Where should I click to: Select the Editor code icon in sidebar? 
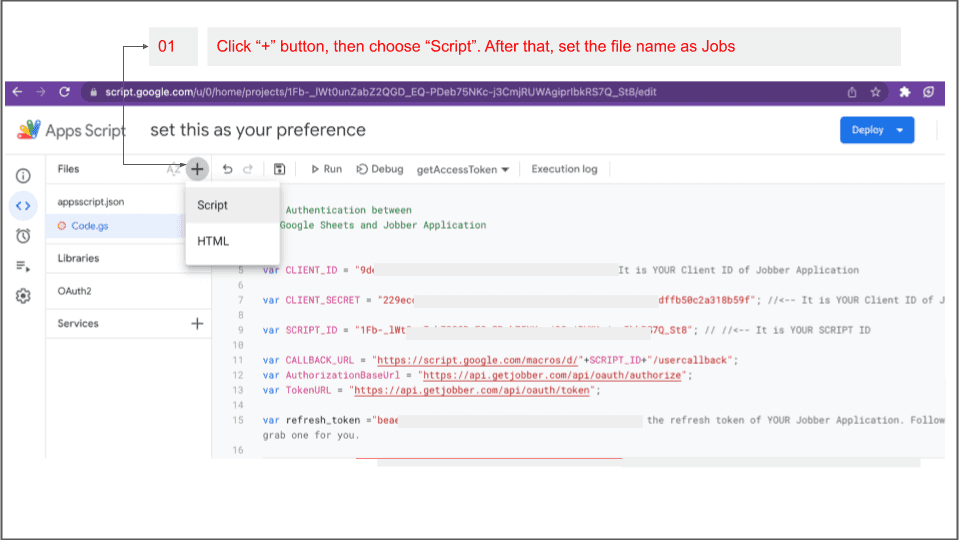pyautogui.click(x=23, y=206)
